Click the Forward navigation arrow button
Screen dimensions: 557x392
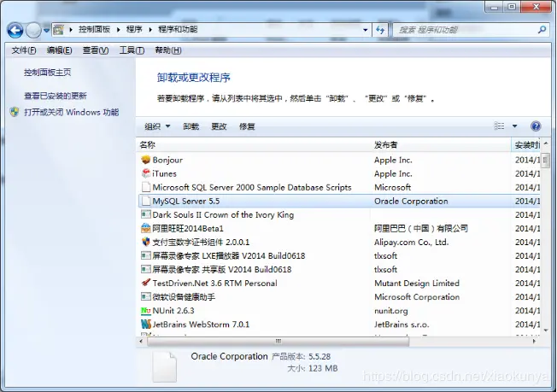(x=34, y=31)
